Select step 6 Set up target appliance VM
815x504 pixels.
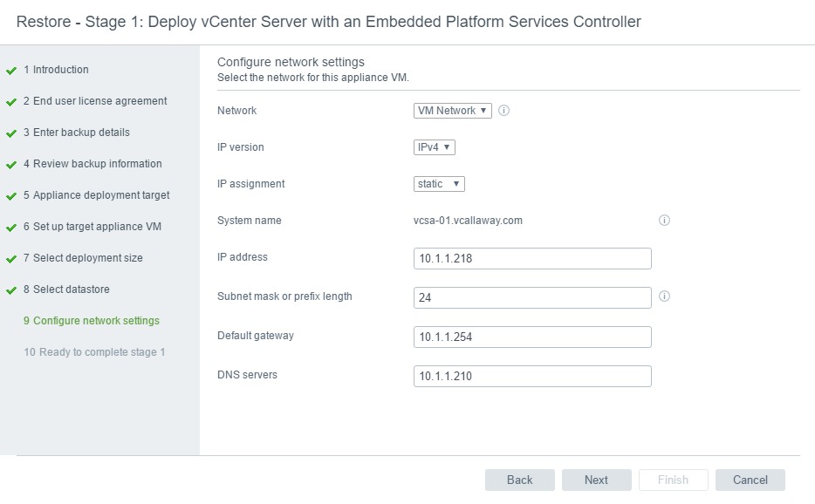click(92, 227)
